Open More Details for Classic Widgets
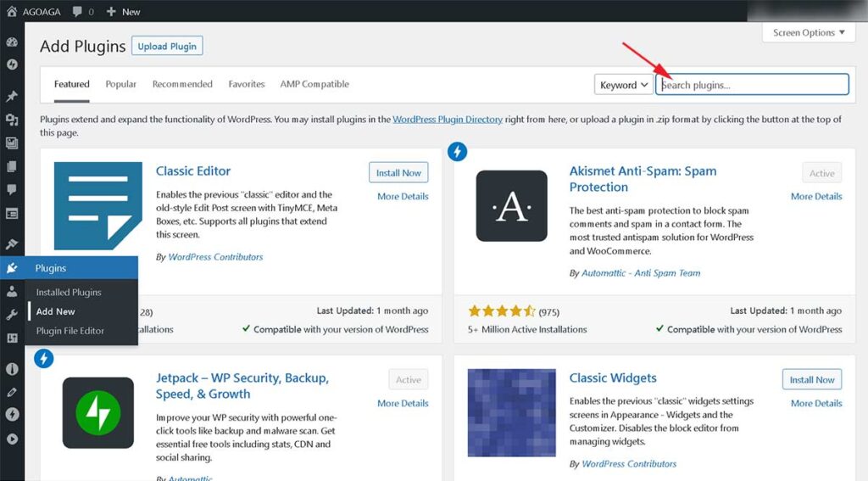 (x=816, y=404)
